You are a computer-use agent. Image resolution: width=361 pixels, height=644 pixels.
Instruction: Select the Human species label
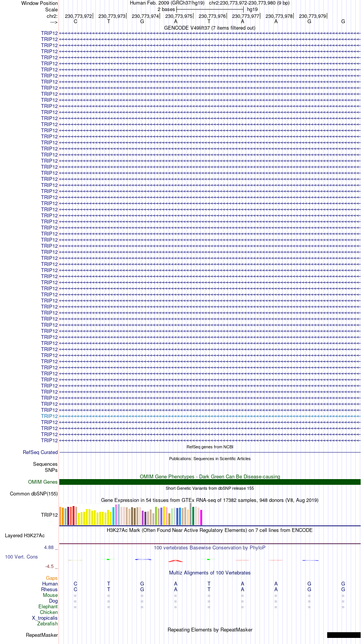50,584
